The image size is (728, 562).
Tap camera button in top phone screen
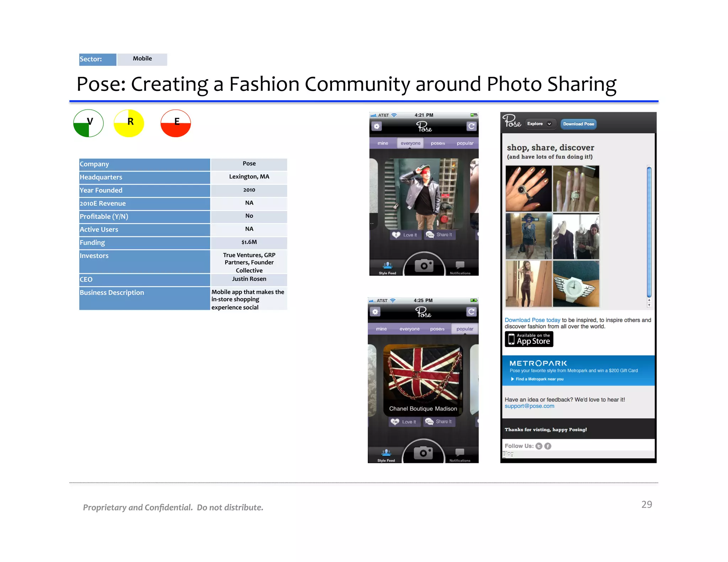click(424, 265)
